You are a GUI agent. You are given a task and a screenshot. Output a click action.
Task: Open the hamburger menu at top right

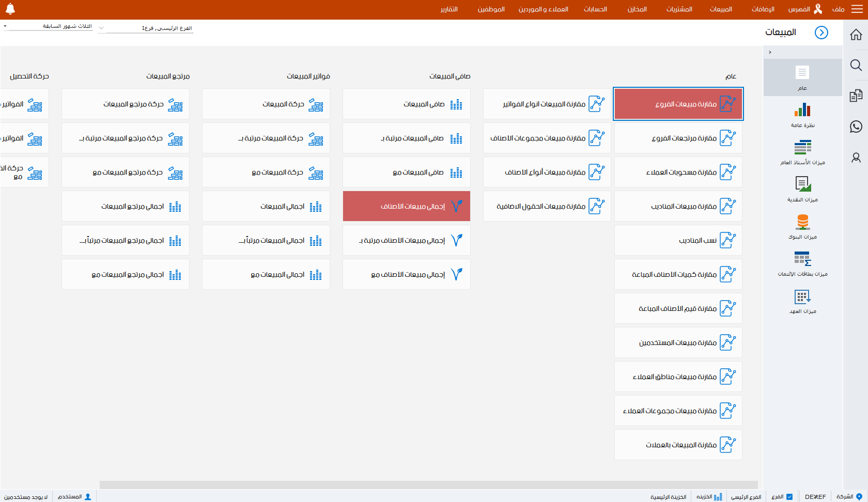click(x=857, y=9)
